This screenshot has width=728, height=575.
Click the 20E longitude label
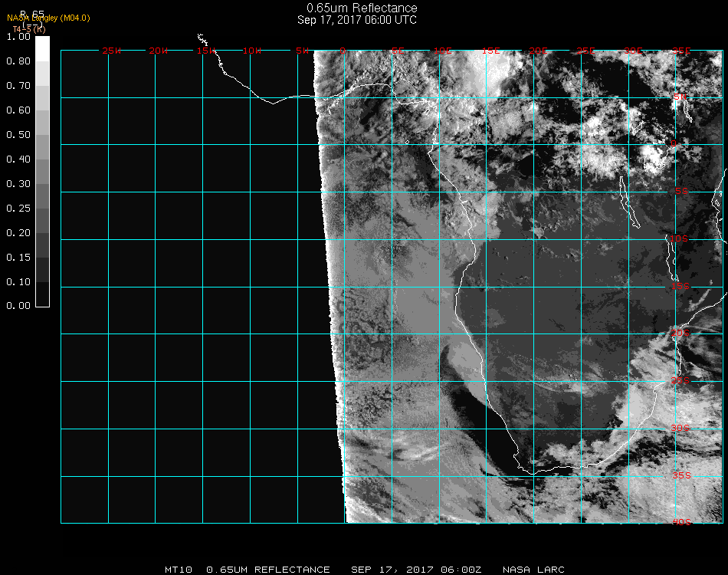tap(538, 51)
